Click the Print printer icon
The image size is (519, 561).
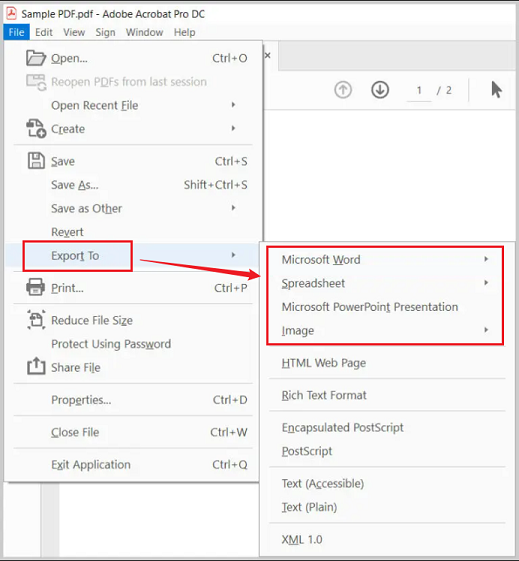(x=35, y=287)
